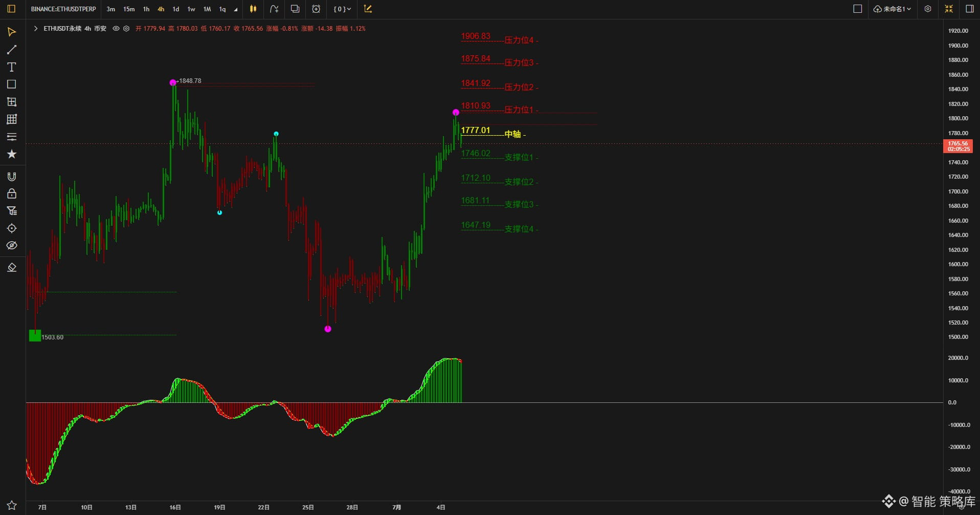Click the 1848.78 high point marker
The image size is (980, 515).
(173, 82)
